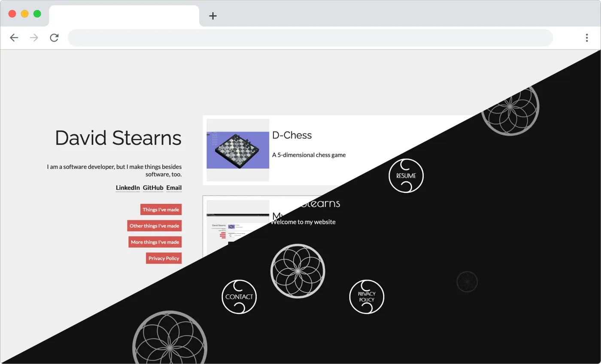This screenshot has height=364, width=601.
Task: Click the center flower mandala ornament
Action: click(297, 271)
